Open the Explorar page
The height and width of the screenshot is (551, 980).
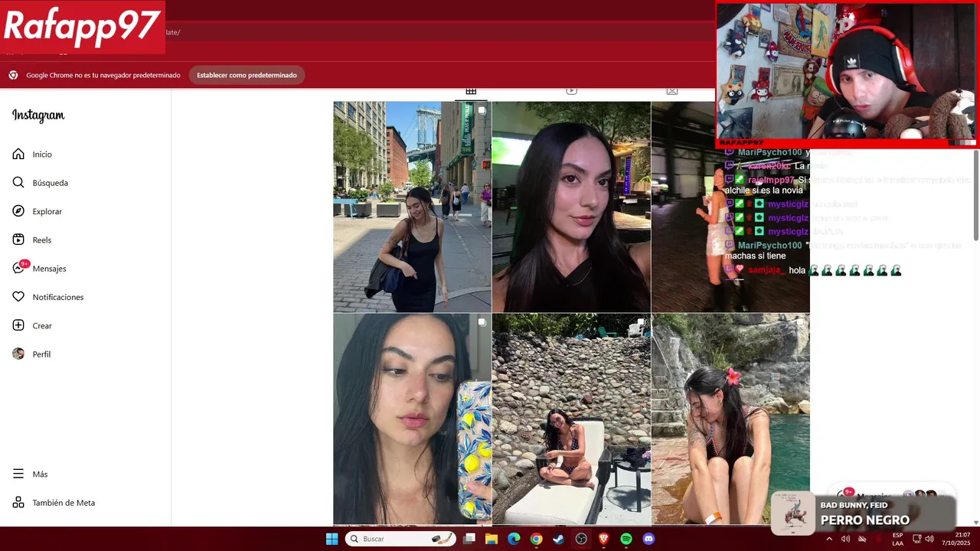[x=37, y=211]
